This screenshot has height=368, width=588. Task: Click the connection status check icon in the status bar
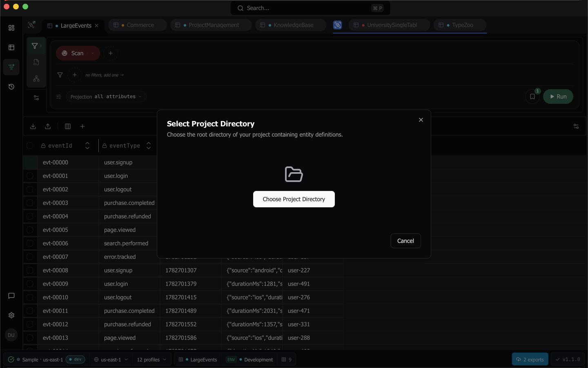11,359
